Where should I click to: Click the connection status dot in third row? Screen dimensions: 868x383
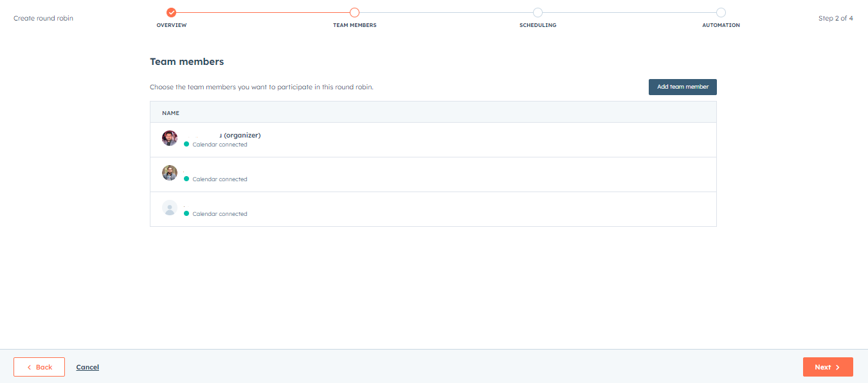coord(186,214)
